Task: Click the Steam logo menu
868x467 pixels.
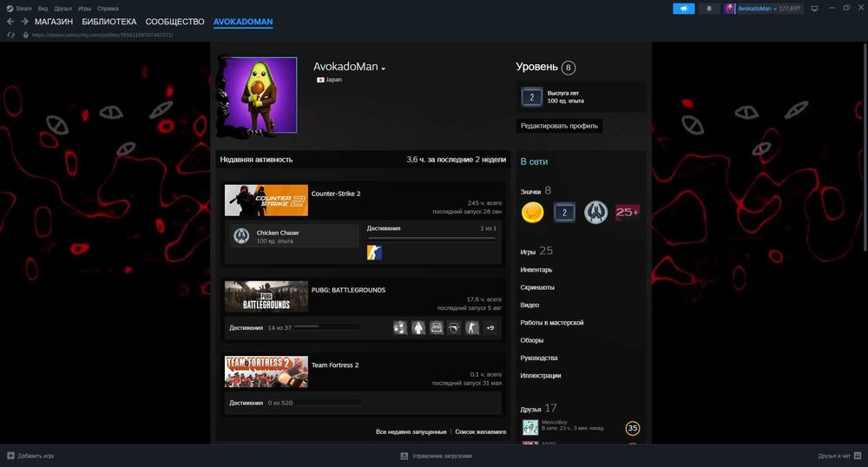Action: pos(19,9)
